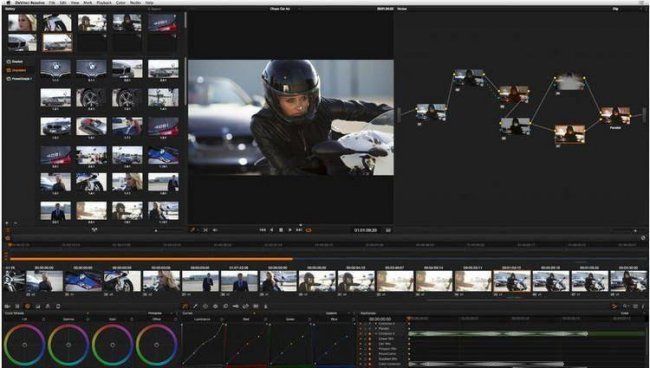
Task: Open the Stereoscopic 3D palette
Action: [x=256, y=306]
